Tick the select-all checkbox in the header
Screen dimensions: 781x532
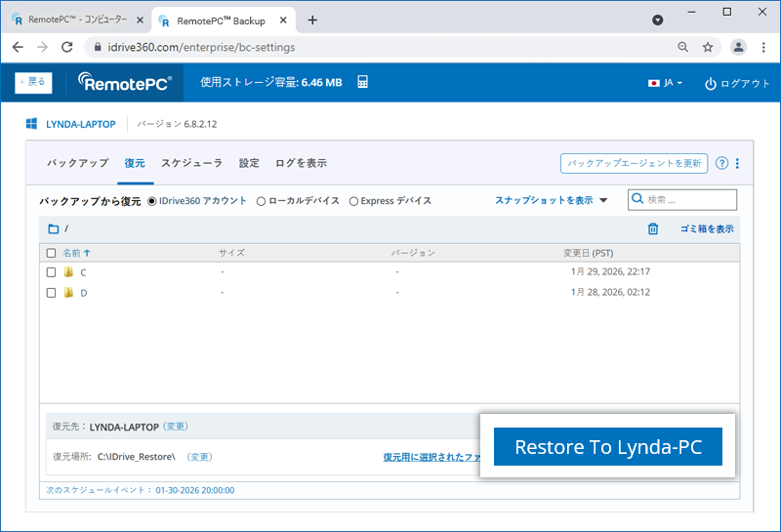51,253
